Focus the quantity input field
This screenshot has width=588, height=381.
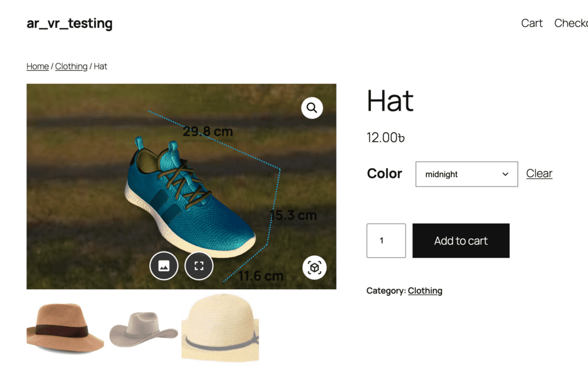[386, 240]
